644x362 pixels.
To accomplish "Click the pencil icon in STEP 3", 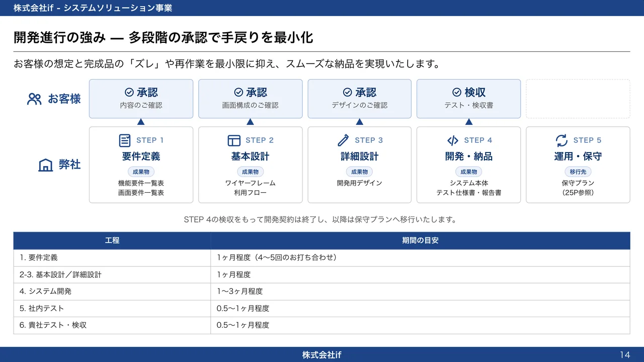I will pos(343,140).
